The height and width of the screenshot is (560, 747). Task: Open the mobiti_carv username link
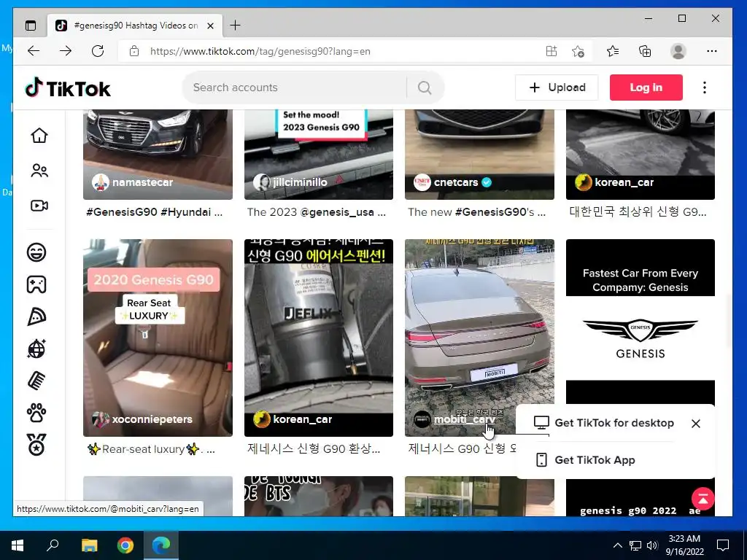pos(465,419)
